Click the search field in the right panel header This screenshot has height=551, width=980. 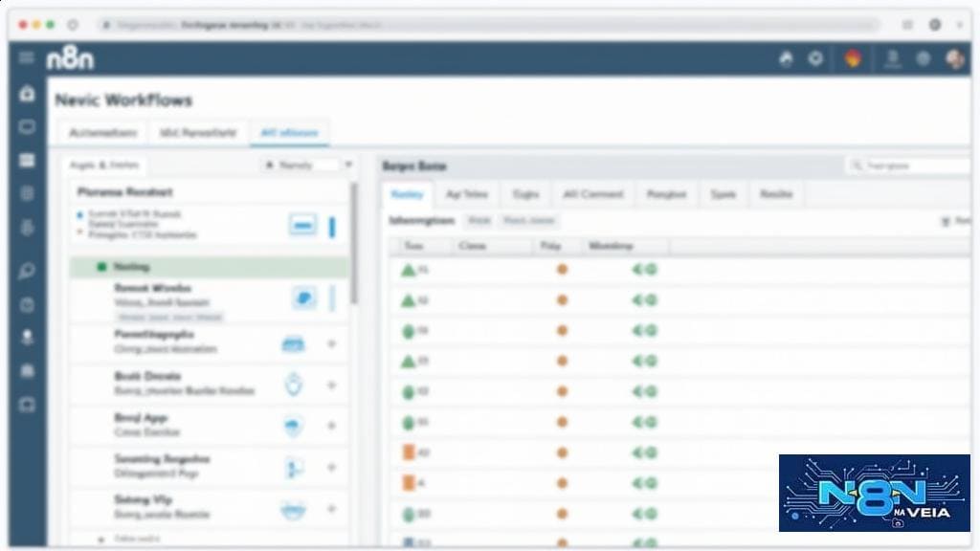(909, 165)
